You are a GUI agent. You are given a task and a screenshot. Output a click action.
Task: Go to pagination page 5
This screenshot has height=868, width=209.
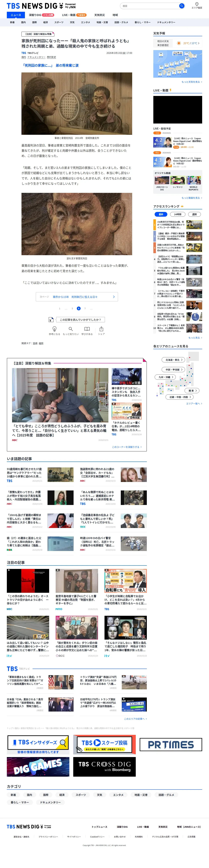pyautogui.click(x=72, y=309)
